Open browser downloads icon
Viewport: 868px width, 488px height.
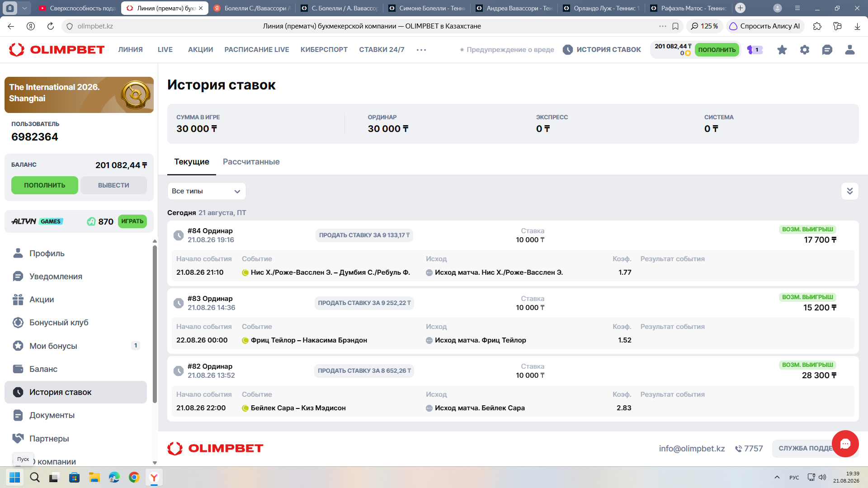[x=857, y=26]
